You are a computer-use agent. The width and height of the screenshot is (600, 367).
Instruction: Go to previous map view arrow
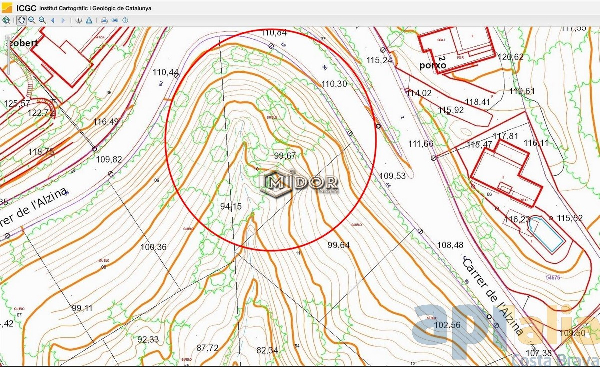53,21
